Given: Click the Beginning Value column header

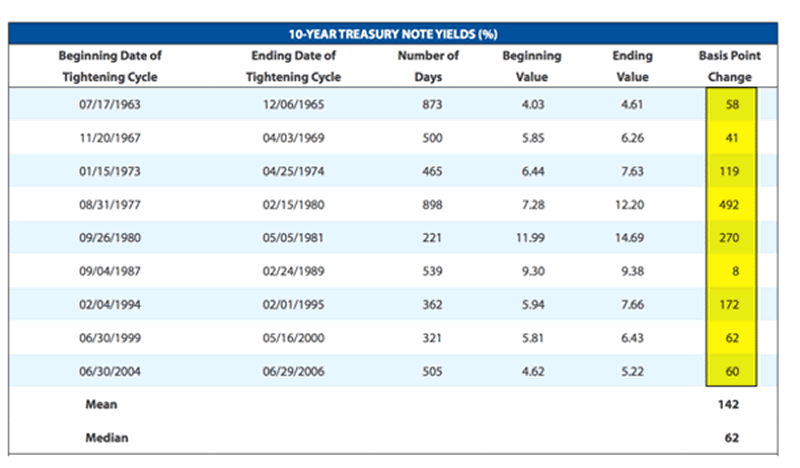Looking at the screenshot, I should tap(531, 66).
